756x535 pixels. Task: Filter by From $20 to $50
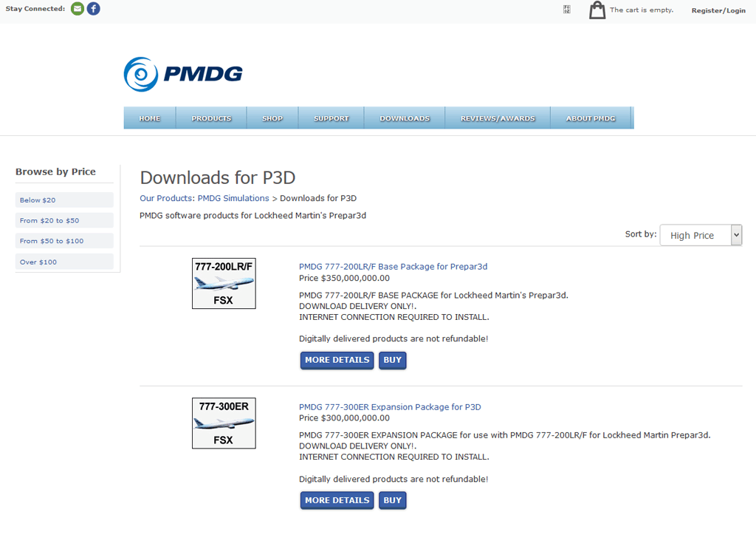click(65, 220)
